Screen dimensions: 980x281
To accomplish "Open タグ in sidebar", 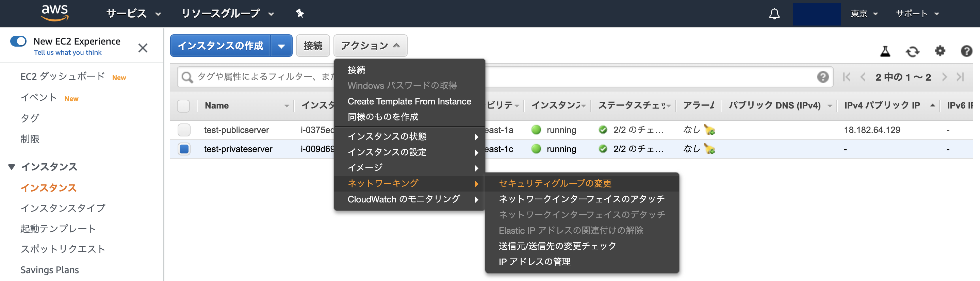I will pyautogui.click(x=30, y=118).
